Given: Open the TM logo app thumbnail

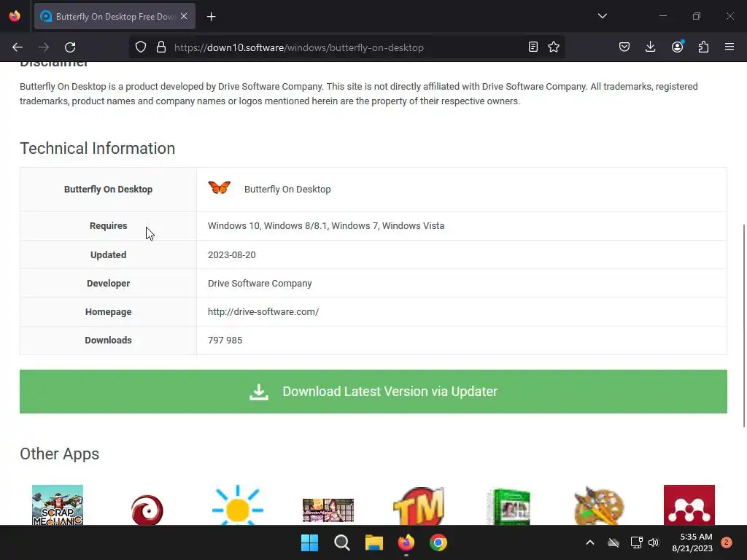Looking at the screenshot, I should click(418, 506).
